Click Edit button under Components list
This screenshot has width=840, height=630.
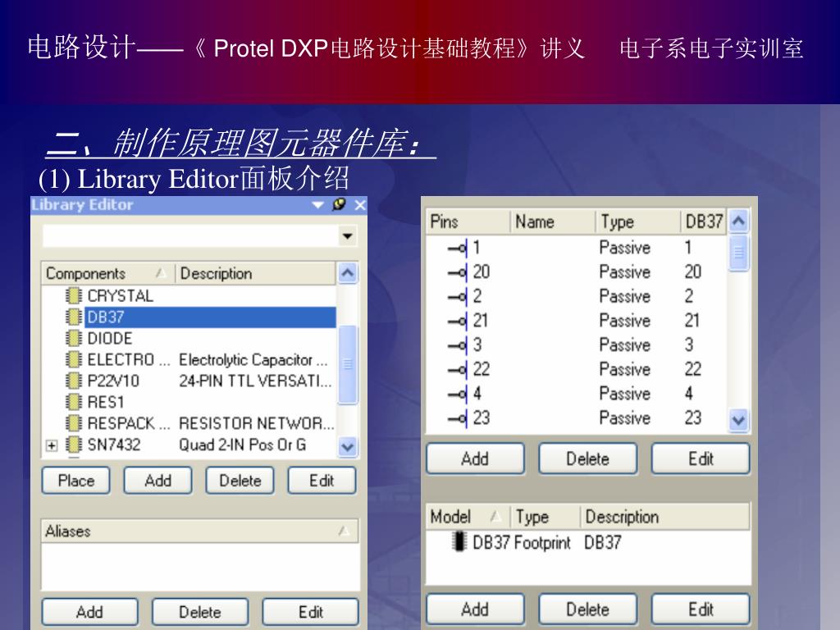coord(322,481)
